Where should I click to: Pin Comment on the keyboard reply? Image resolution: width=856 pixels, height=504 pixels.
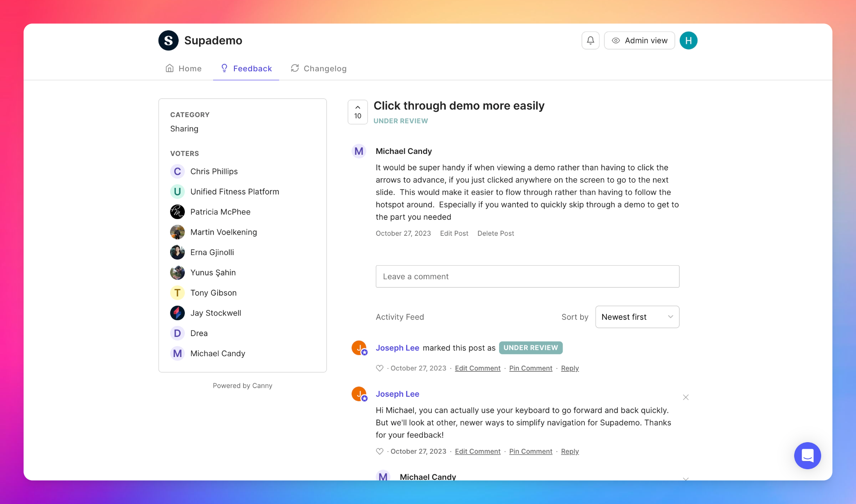coord(531,451)
